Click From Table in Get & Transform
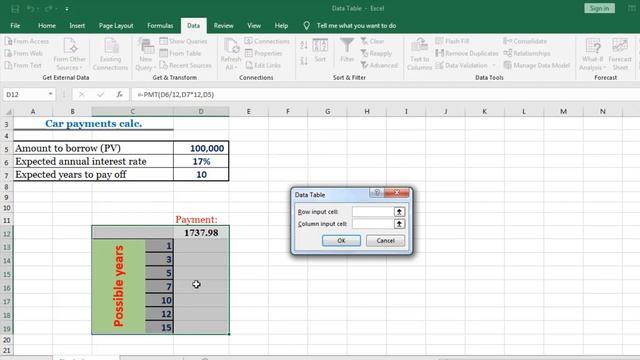 180,53
